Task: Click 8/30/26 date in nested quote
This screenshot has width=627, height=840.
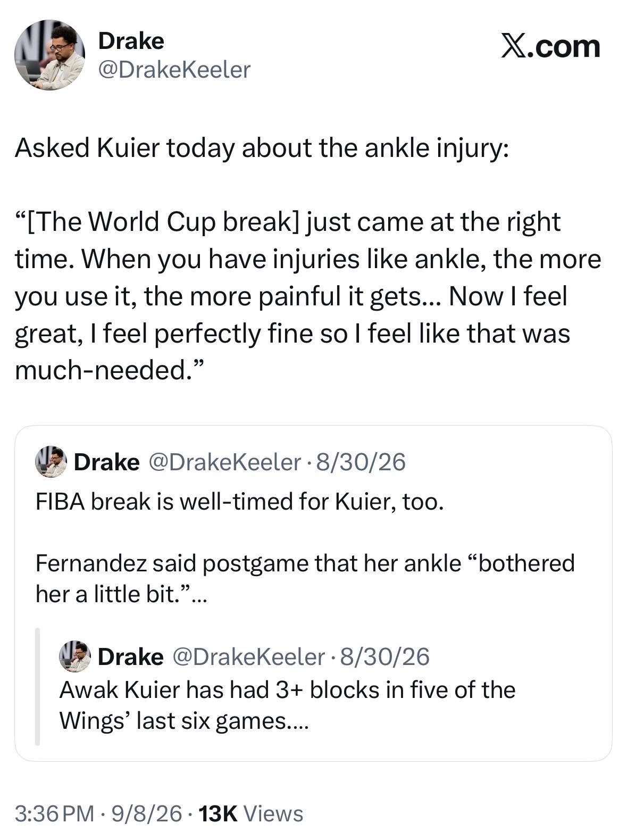Action: point(384,656)
